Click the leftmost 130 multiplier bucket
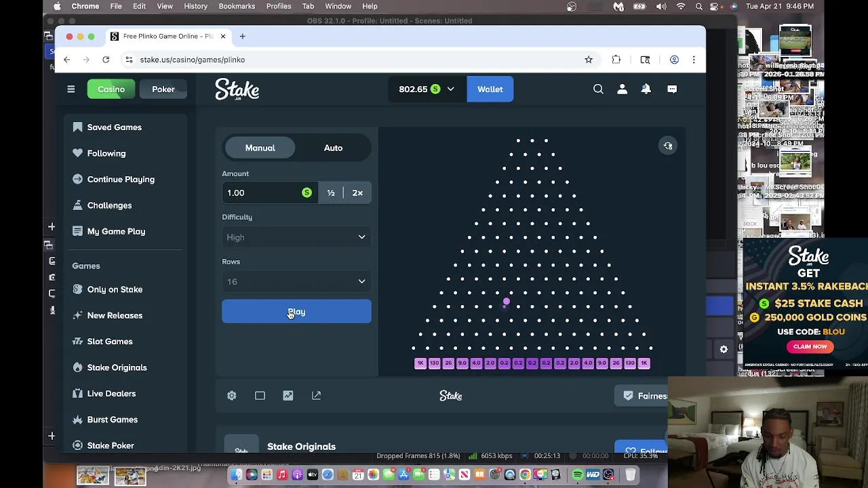Screen dimensions: 868x488 click(x=434, y=363)
